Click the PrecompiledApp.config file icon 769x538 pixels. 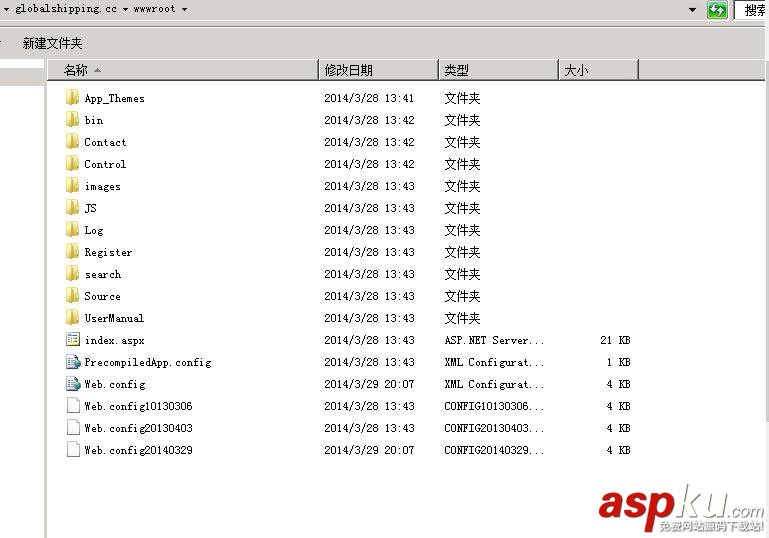point(73,362)
